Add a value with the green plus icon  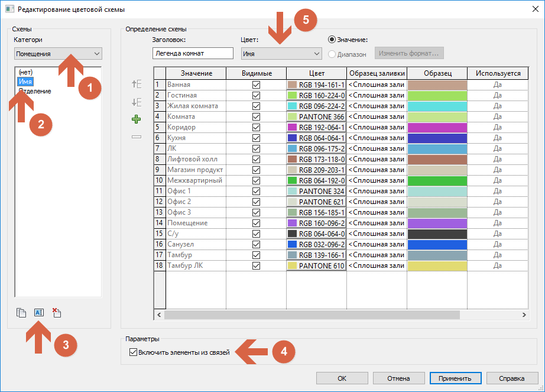(136, 119)
